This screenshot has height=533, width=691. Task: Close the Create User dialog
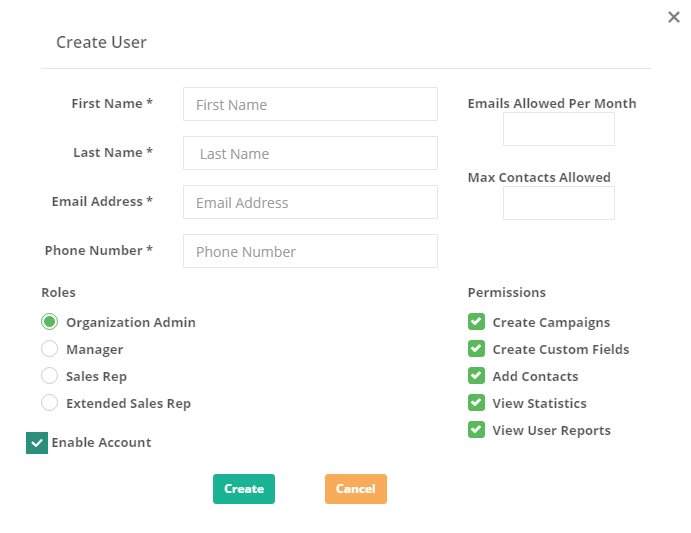tap(673, 17)
